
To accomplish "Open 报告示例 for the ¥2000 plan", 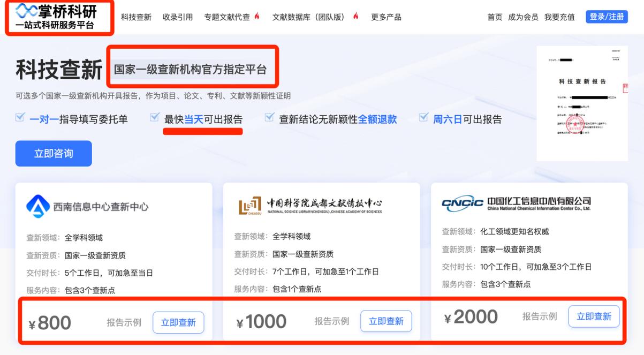I will point(540,316).
